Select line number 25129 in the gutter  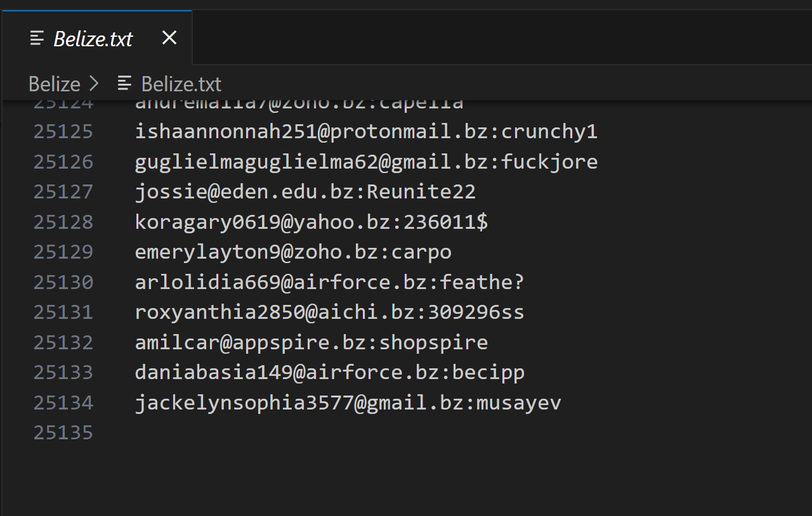point(63,252)
